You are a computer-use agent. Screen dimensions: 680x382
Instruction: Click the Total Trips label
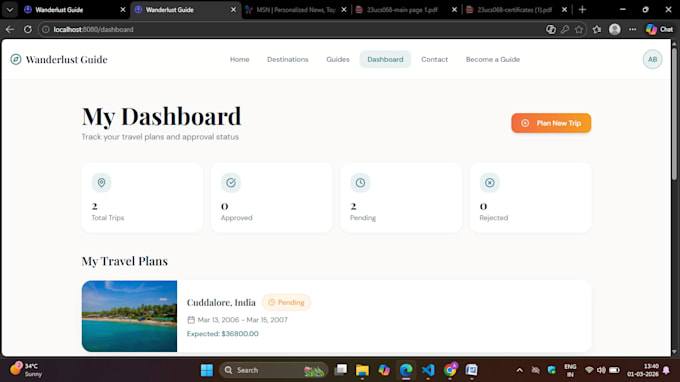(x=108, y=218)
